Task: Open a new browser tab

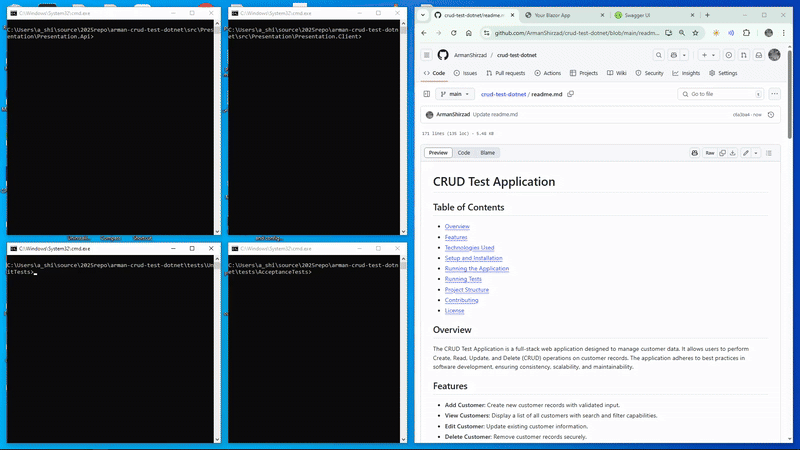Action: (707, 15)
